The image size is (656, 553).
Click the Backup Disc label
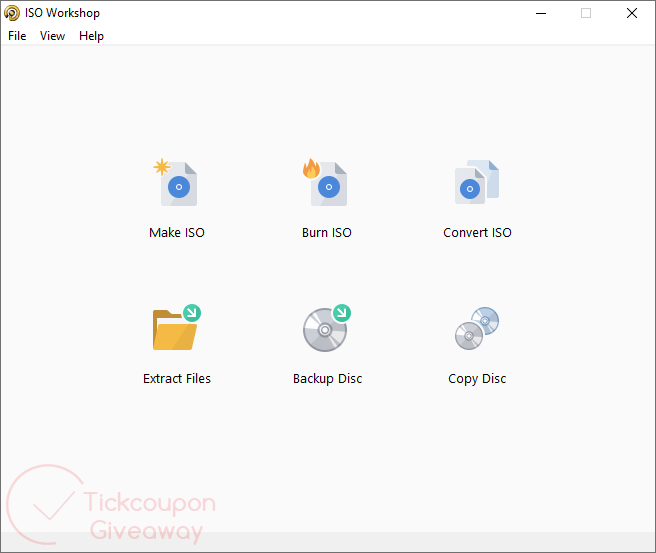pos(328,379)
